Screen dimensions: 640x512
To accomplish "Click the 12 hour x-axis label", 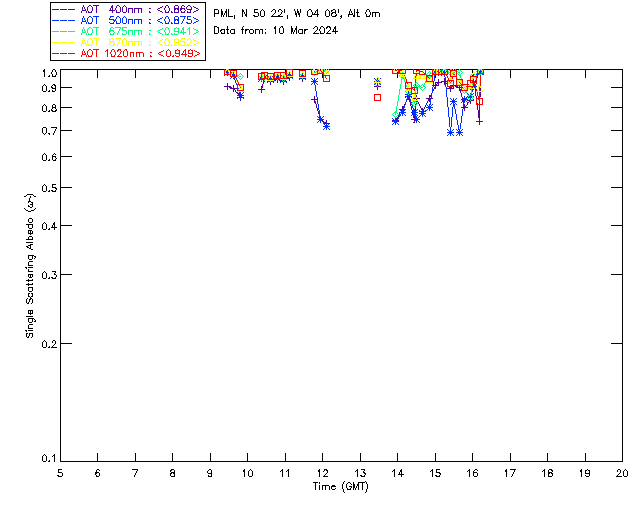I will tap(322, 473).
